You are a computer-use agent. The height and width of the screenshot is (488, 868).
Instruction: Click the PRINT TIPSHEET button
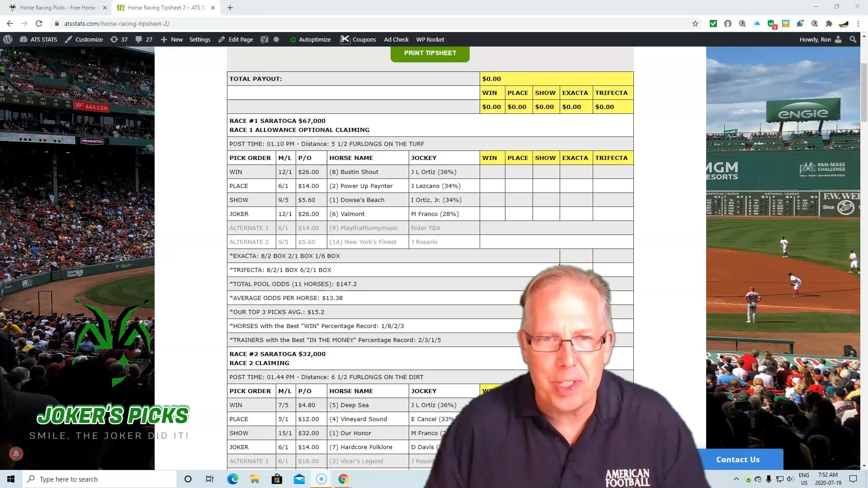click(x=430, y=53)
